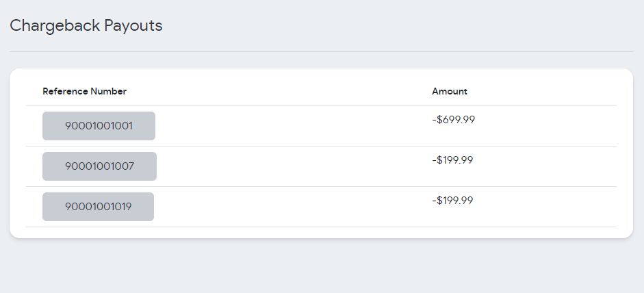Open reference number 90001001007
This screenshot has width=644, height=293.
pos(99,166)
